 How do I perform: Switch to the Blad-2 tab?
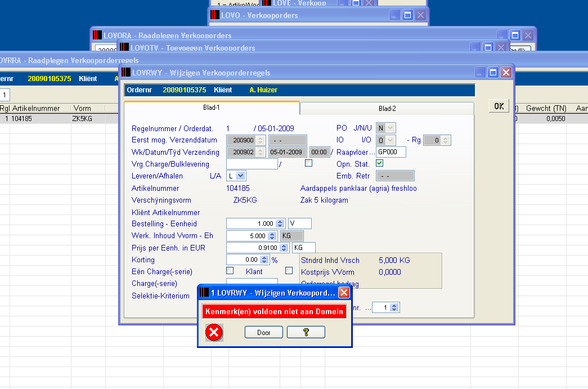click(x=387, y=109)
